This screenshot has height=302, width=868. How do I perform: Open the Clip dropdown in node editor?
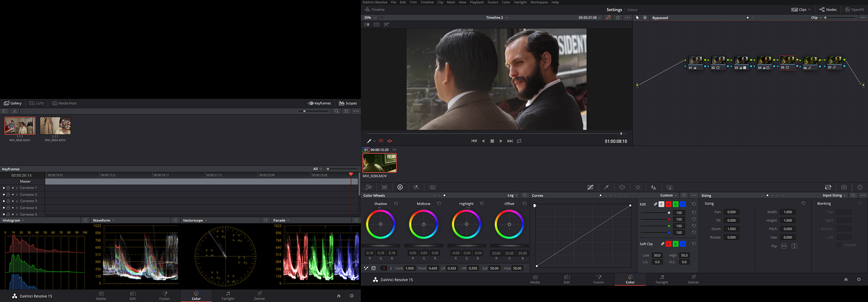point(816,18)
